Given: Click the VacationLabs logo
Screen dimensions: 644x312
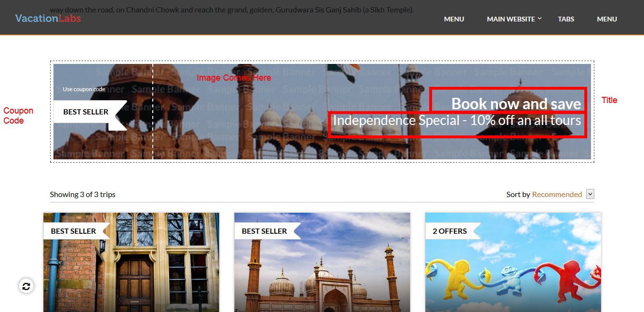Looking at the screenshot, I should click(x=48, y=19).
